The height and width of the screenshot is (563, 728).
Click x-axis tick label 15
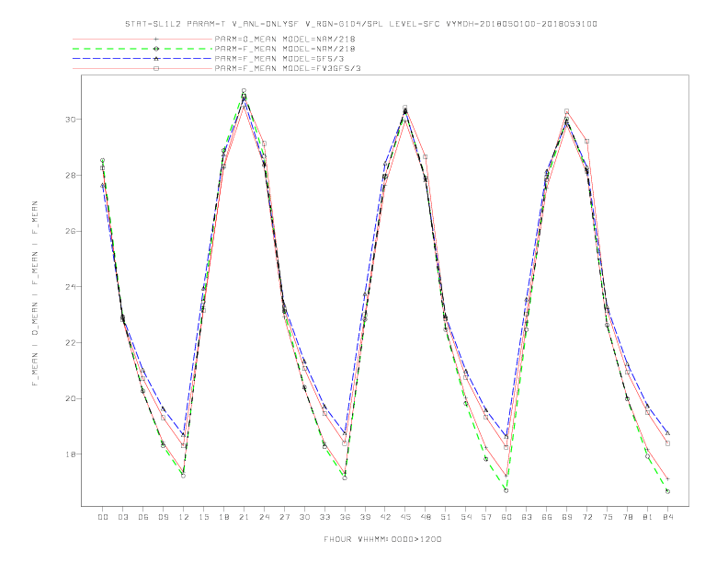point(203,517)
